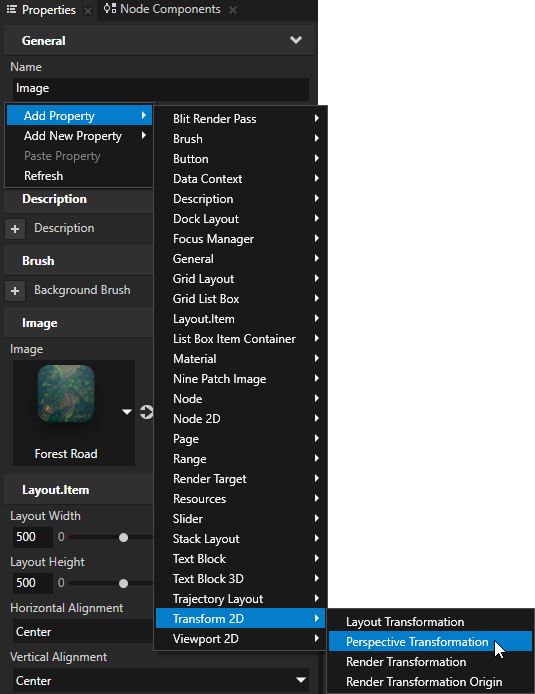Open the Data Context submenu
The height and width of the screenshot is (694, 535).
point(241,179)
